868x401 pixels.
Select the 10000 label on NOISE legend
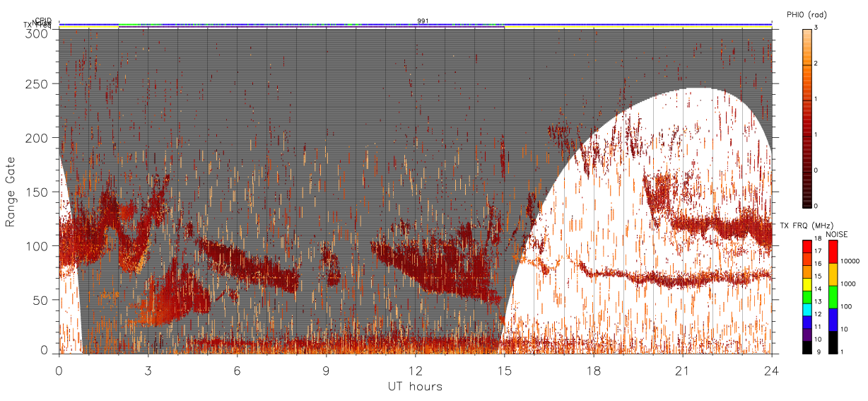click(x=851, y=260)
